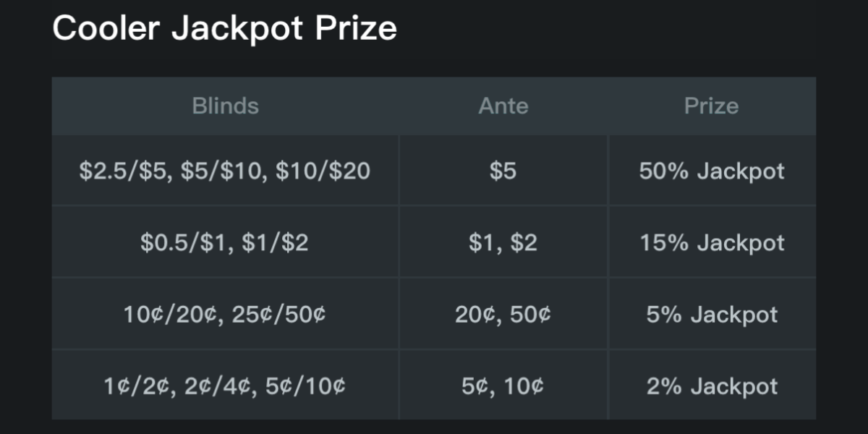Select the 5% Jackpot prize cell
This screenshot has width=868, height=434.
[711, 315]
